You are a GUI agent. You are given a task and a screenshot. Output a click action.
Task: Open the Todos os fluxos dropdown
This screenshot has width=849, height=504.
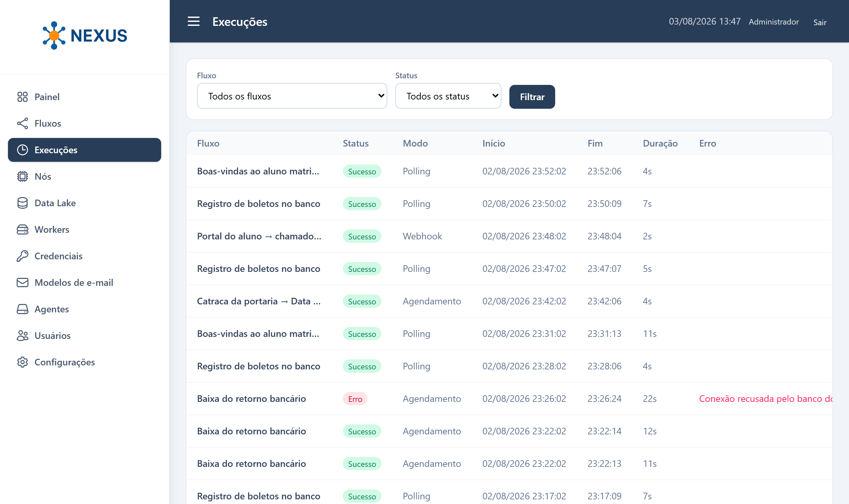click(292, 96)
